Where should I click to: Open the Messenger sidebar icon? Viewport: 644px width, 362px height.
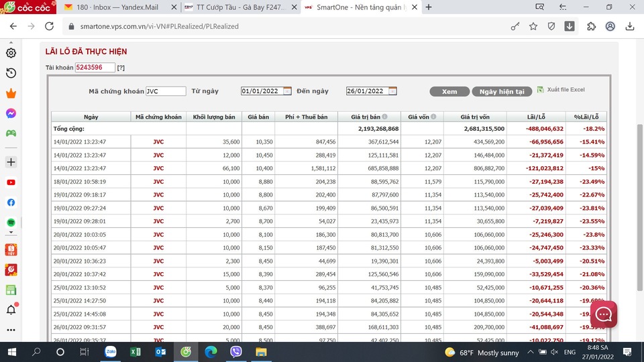pos(11,113)
